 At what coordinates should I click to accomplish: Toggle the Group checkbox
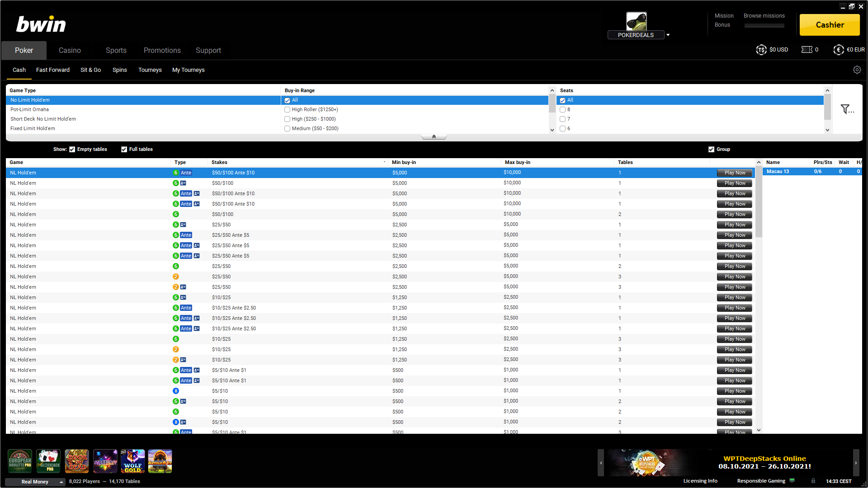tap(711, 149)
